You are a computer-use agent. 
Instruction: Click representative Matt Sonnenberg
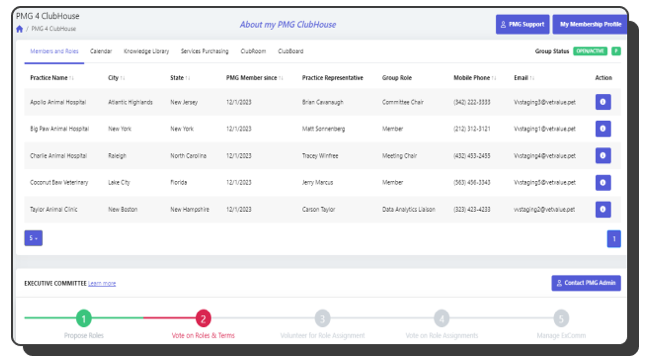(x=323, y=129)
